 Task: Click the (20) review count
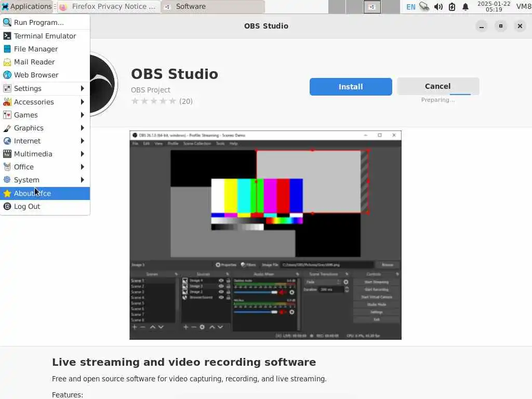186,101
